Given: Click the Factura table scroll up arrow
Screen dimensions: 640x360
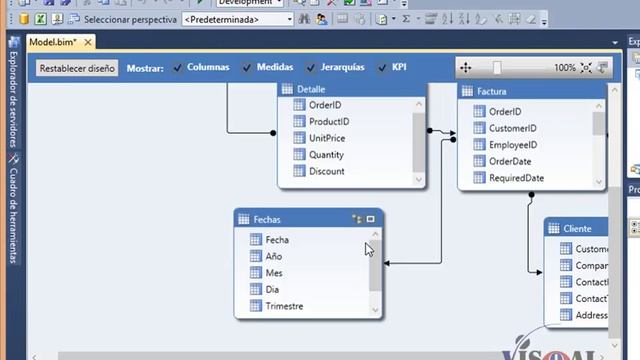Looking at the screenshot, I should pos(599,106).
